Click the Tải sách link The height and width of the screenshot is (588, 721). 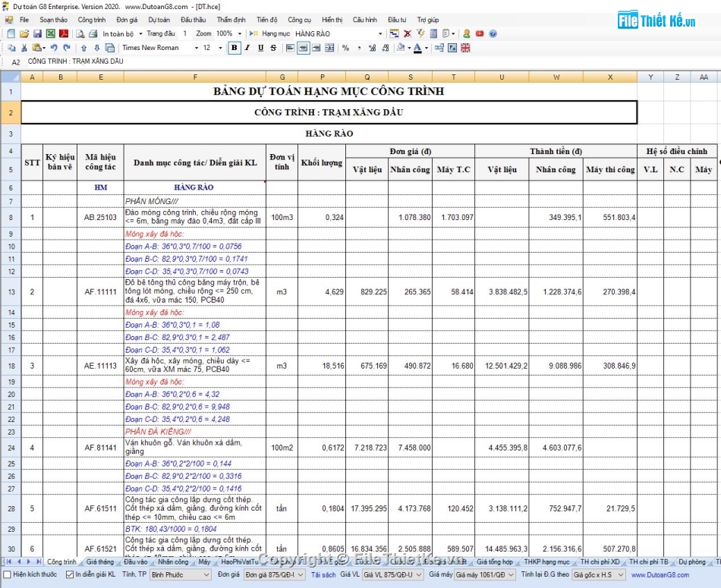click(323, 574)
